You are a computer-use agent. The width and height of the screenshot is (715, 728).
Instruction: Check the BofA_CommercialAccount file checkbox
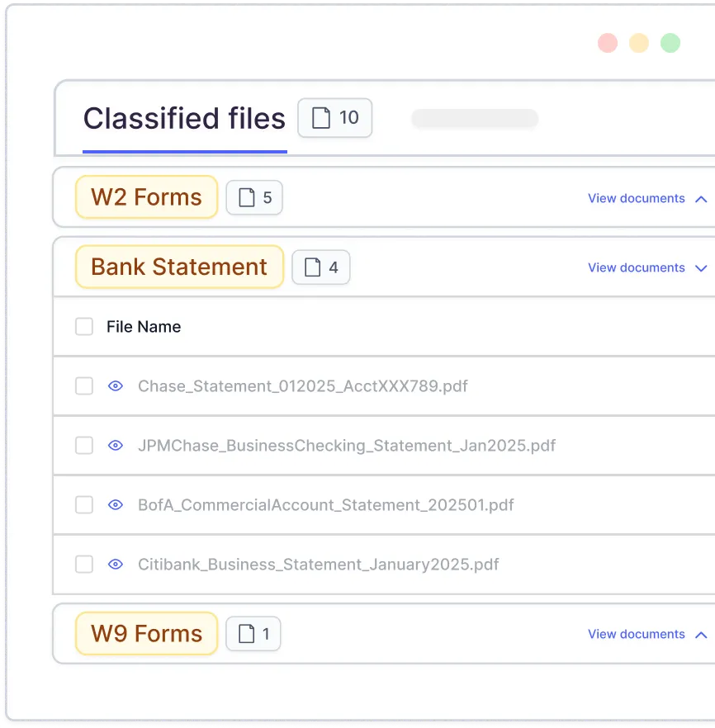(84, 504)
